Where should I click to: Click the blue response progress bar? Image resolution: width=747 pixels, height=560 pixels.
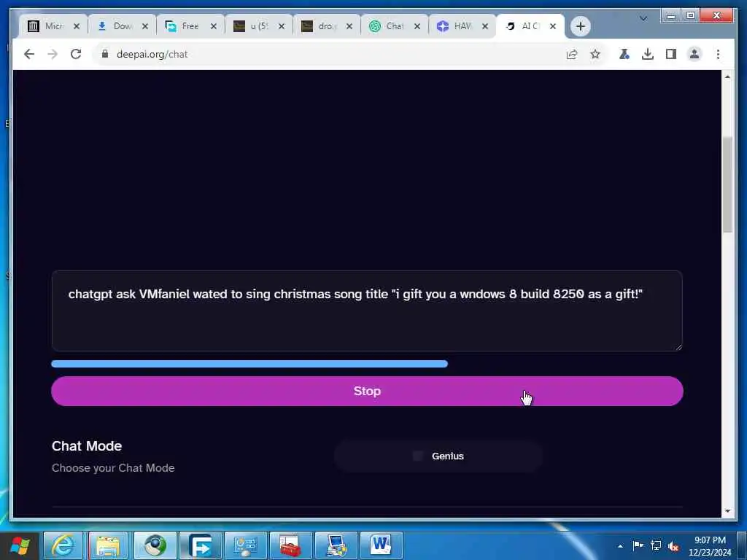249,364
